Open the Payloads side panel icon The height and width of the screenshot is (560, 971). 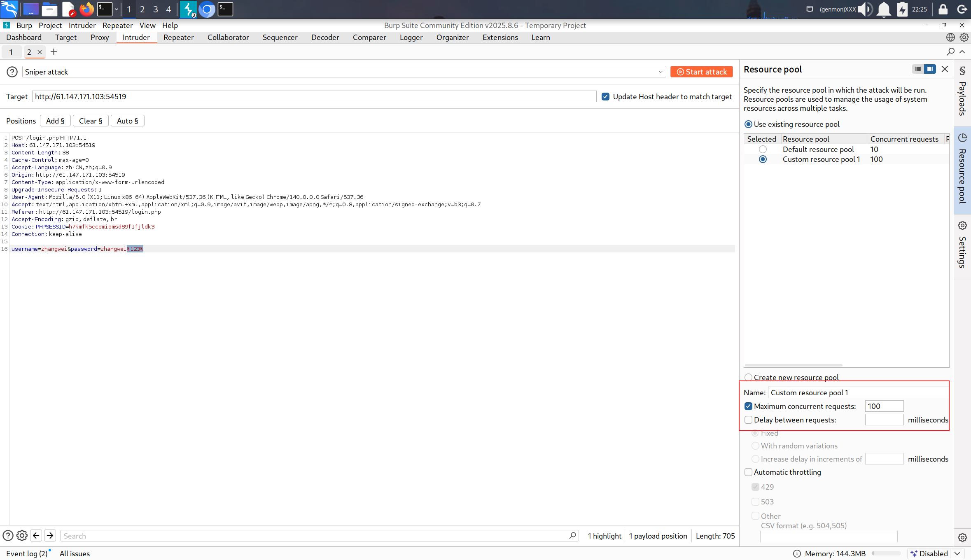(x=962, y=71)
